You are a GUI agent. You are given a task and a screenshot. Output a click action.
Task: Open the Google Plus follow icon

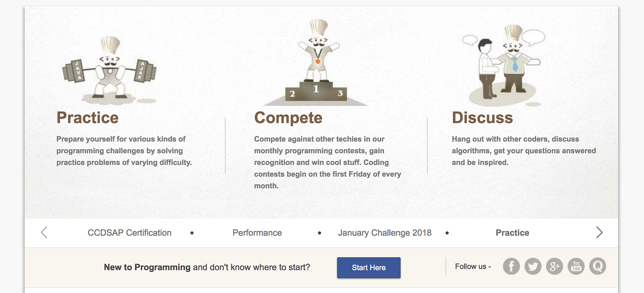(x=554, y=266)
